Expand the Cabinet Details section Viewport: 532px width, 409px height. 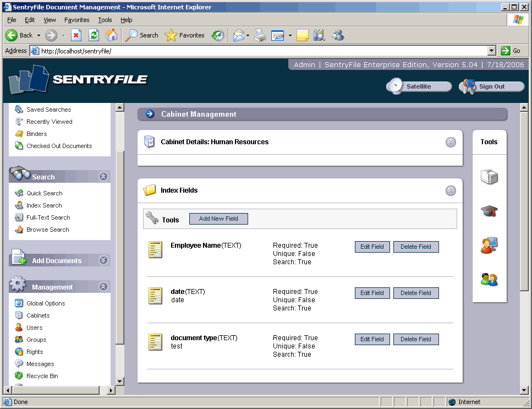451,142
